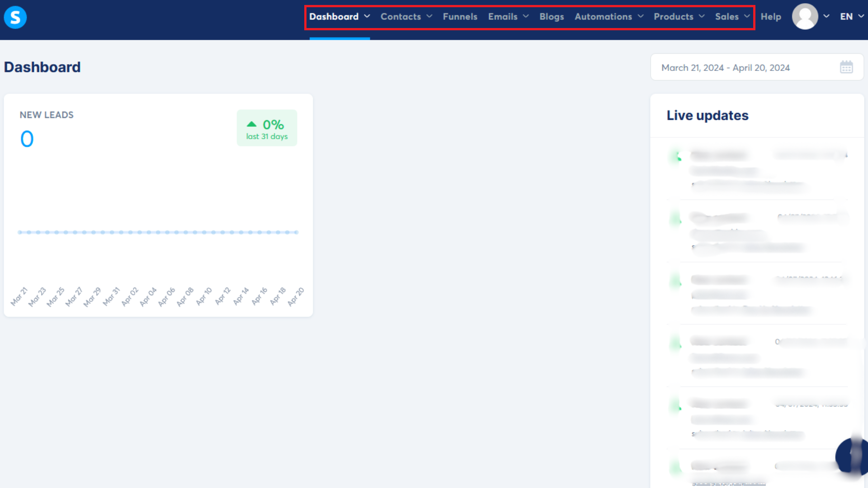Open the Contacts menu
This screenshot has width=868, height=488.
406,16
